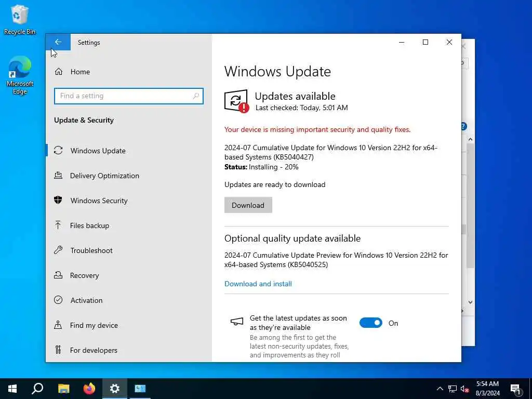The width and height of the screenshot is (532, 399).
Task: Click KB5040525 preview update description
Action: pos(336,260)
